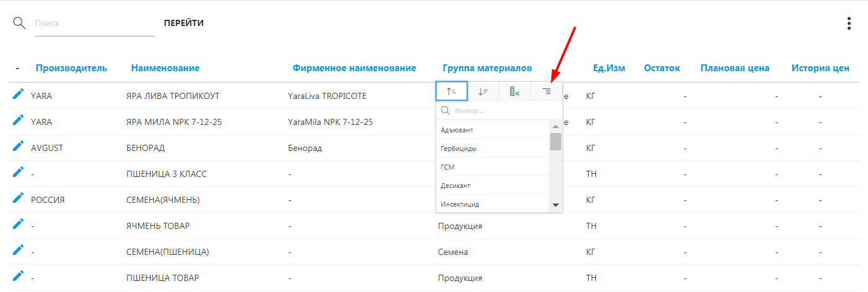Viewport: 868px width, 292px height.
Task: Click the search magnifier icon beside Поиск
Action: click(x=19, y=23)
